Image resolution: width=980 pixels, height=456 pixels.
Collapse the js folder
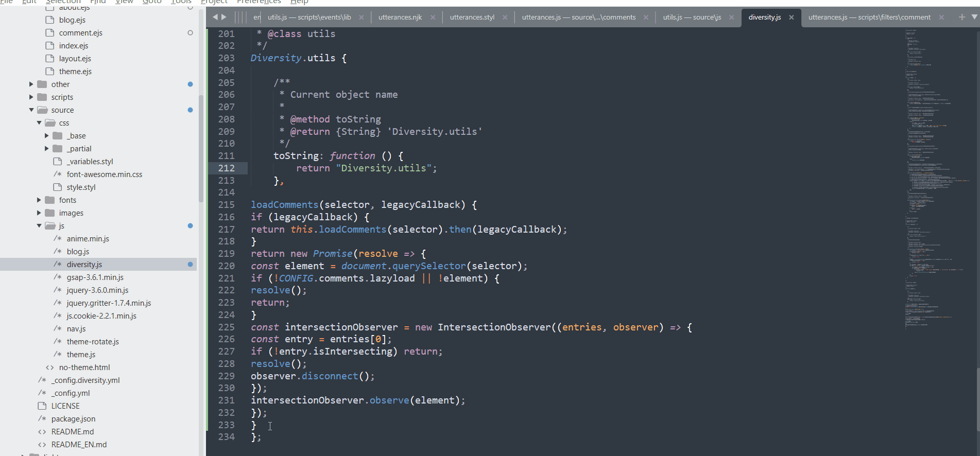click(x=39, y=226)
